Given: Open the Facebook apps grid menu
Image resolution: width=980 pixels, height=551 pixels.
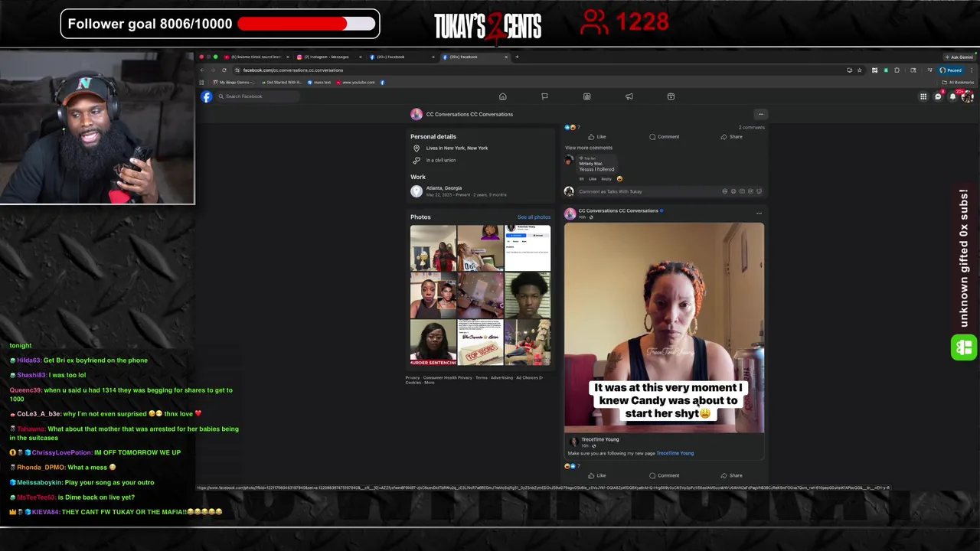Looking at the screenshot, I should pyautogui.click(x=923, y=96).
